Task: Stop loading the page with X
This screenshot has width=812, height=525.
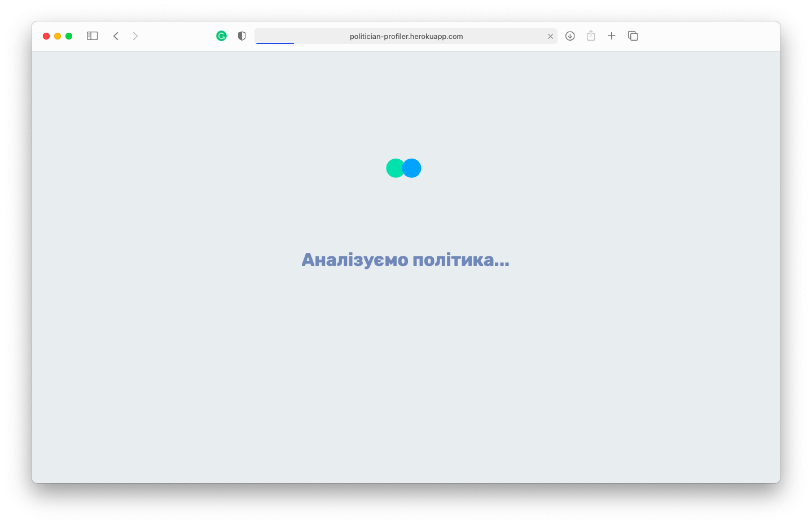Action: click(550, 36)
